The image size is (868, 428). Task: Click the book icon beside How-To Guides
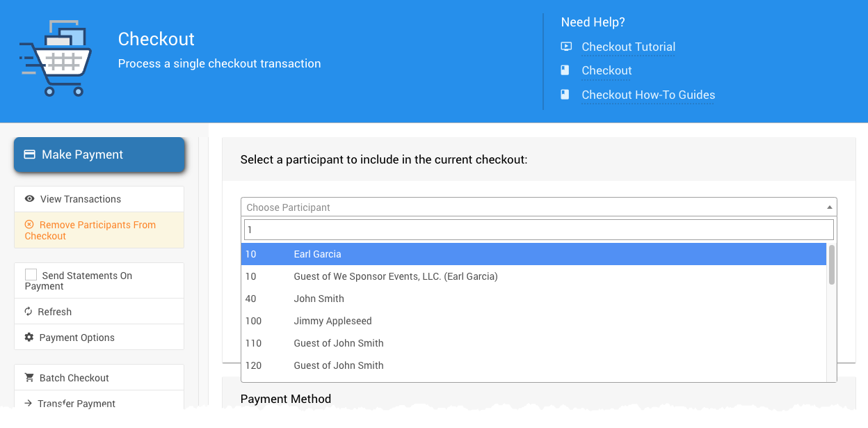pyautogui.click(x=565, y=95)
